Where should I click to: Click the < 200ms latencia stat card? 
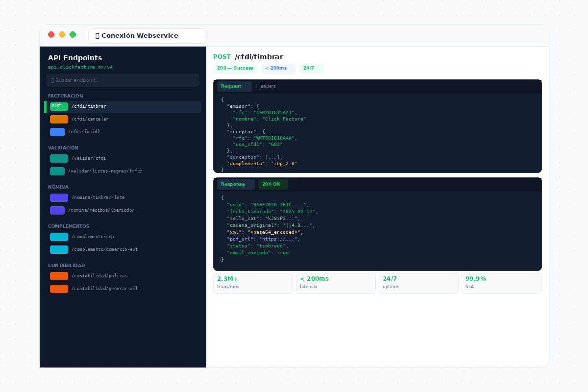point(336,283)
